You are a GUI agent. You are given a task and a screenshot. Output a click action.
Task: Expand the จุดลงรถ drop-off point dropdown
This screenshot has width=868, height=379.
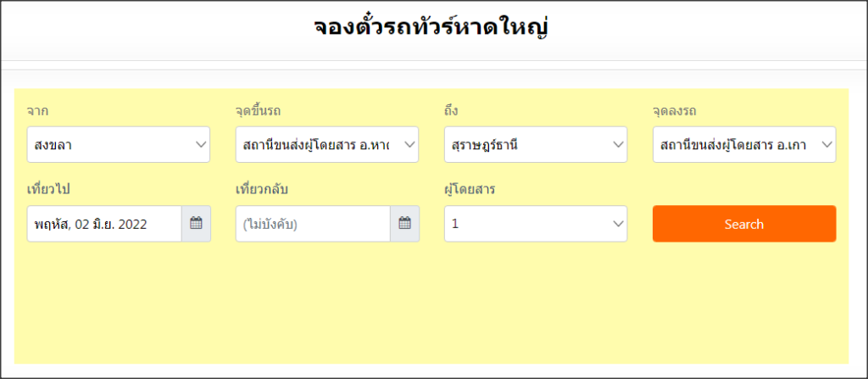743,144
